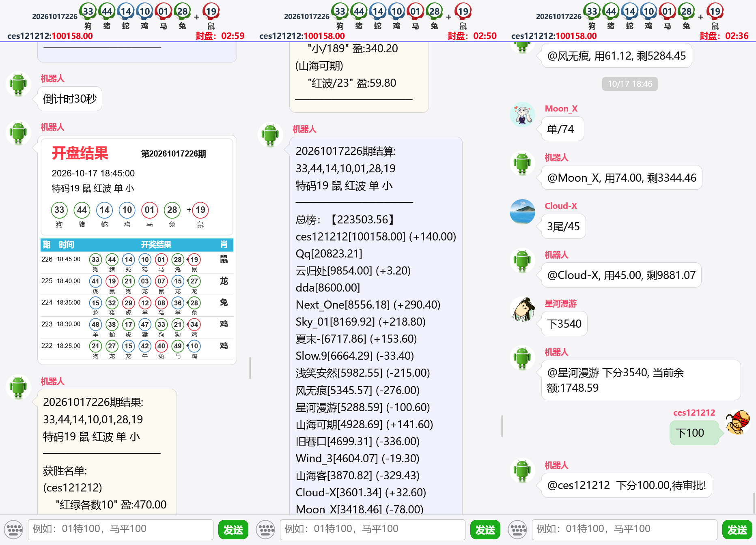Screen dimensions: 756x545
Task: Click @ces121212 下分100.00,待审批! message
Action: [627, 485]
